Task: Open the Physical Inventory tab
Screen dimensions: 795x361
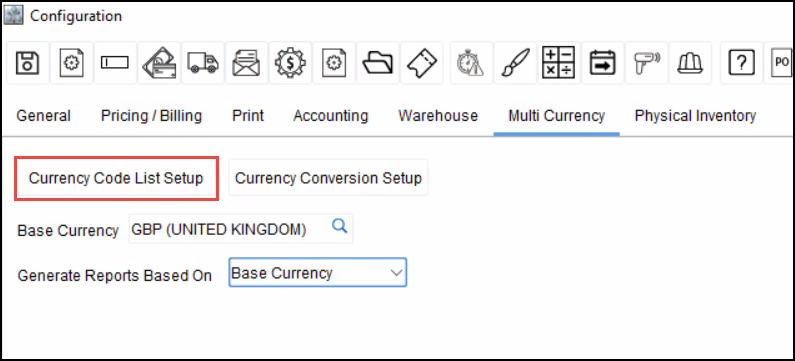Action: click(x=695, y=116)
